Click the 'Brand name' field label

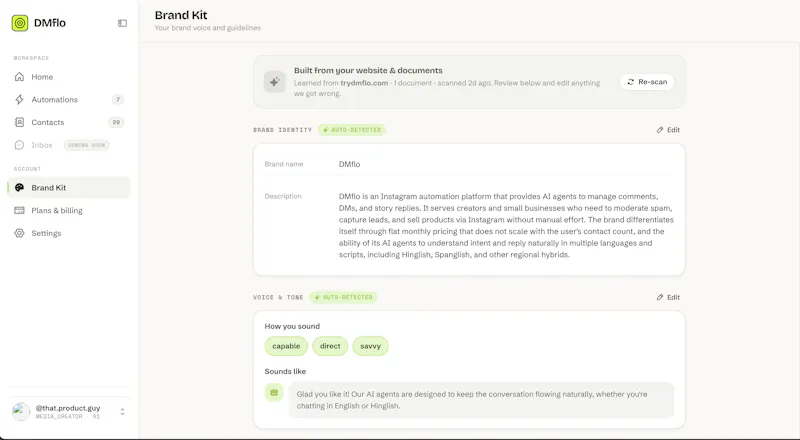tap(284, 164)
